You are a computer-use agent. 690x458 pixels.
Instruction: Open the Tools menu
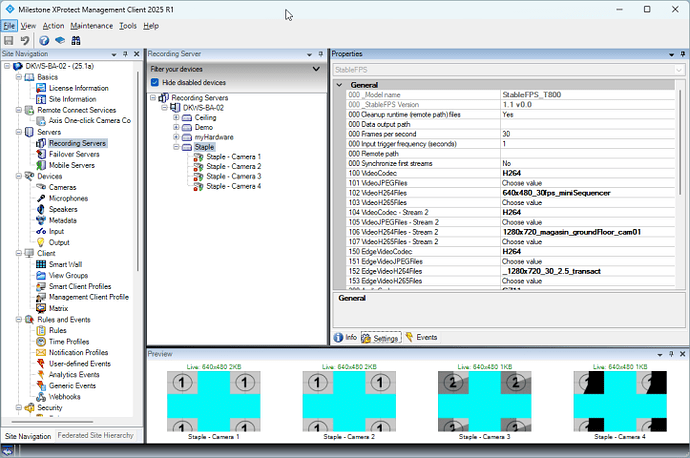tap(128, 26)
